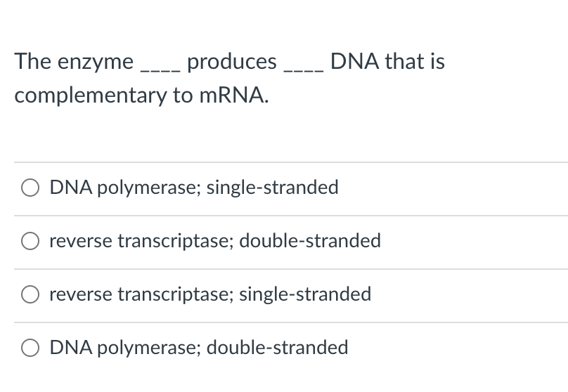Click 'DNA that is' in the question text
The width and height of the screenshot is (568, 392).
click(387, 61)
